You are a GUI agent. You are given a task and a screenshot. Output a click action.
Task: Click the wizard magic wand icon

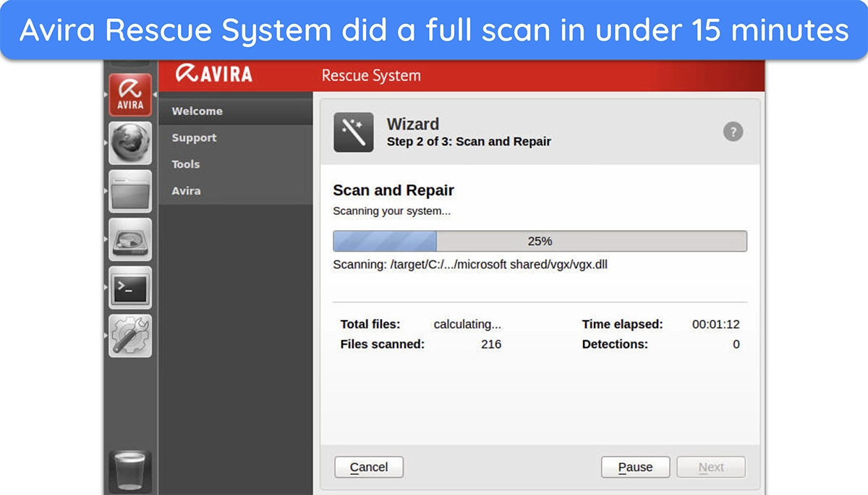[x=354, y=132]
